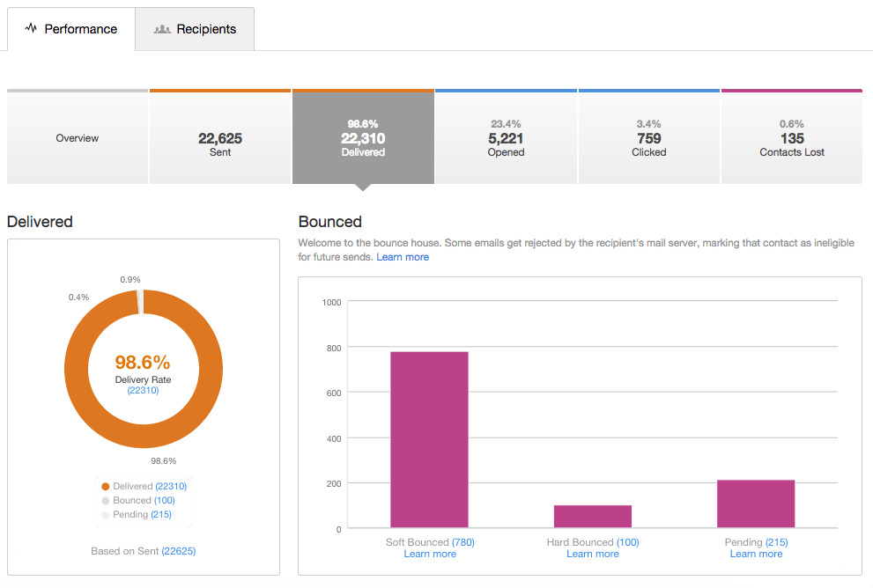
Task: Select the Opened statistics tile
Action: 506,136
